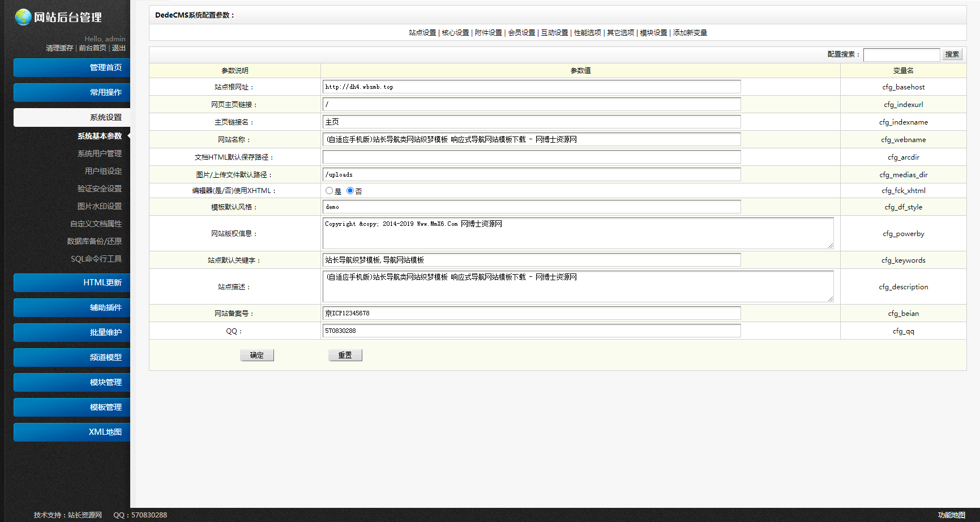Click the 添加新变量 link
The height and width of the screenshot is (522, 980).
pos(690,33)
